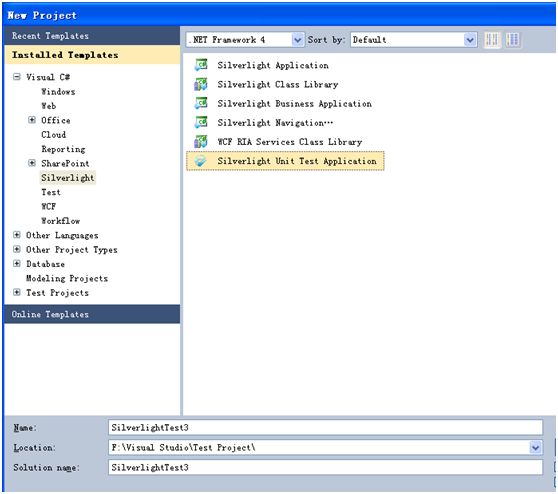The height and width of the screenshot is (494, 558).
Task: Choose the Silverlight Class Library template name
Action: pos(278,84)
